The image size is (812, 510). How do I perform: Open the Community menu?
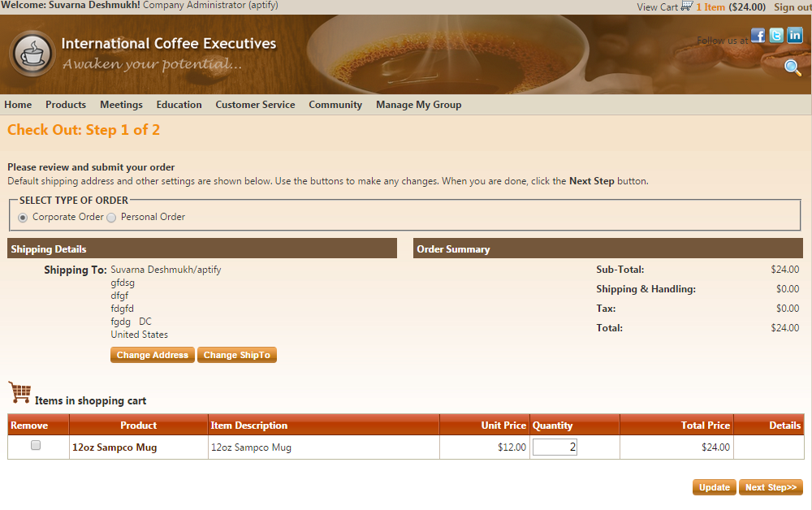335,105
